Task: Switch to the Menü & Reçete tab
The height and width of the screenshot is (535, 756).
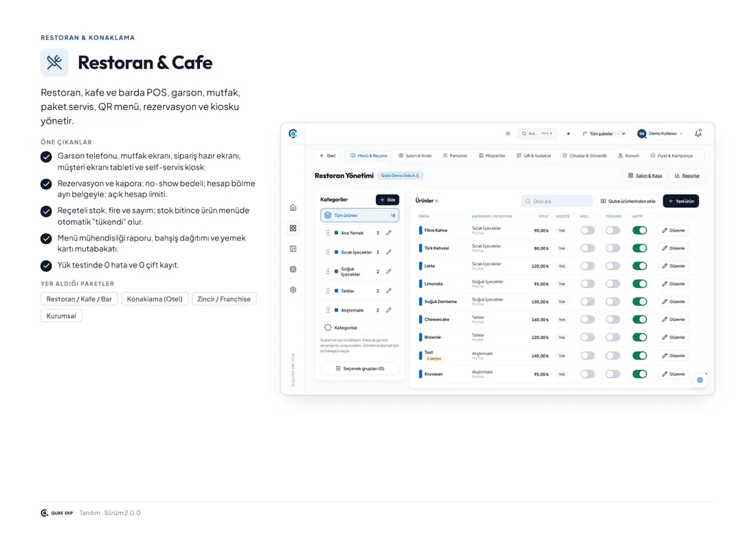Action: coord(369,156)
